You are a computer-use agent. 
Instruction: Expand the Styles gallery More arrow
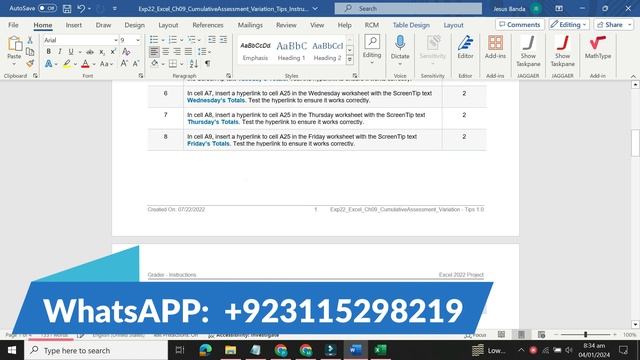350,60
